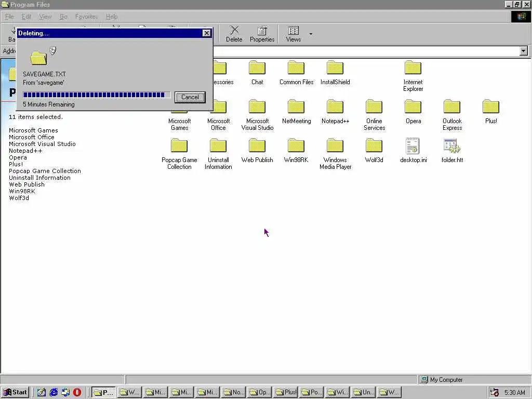Open the Favorites menu
532x399 pixels.
click(86, 16)
